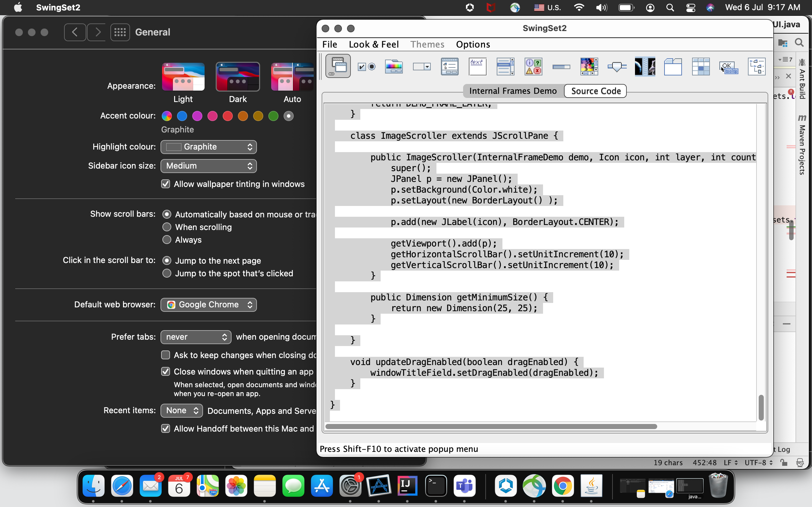Click the Show All grid button
Screen dimensions: 812x507
[120, 32]
